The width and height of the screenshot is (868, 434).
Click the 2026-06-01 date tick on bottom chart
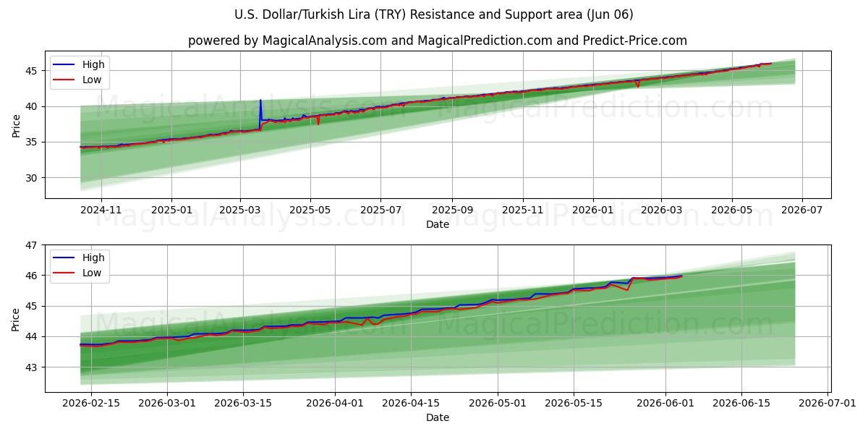click(x=666, y=402)
